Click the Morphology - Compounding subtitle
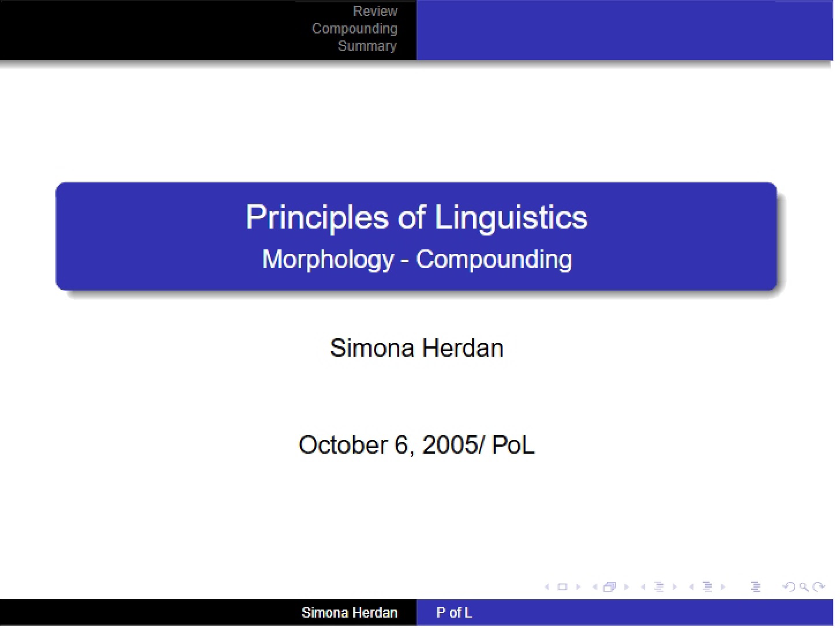The height and width of the screenshot is (628, 840). 417,259
